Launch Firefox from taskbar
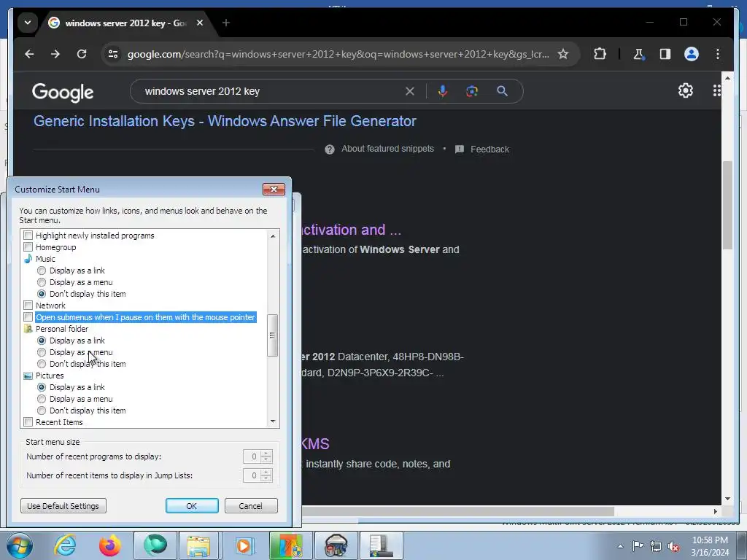 109,545
